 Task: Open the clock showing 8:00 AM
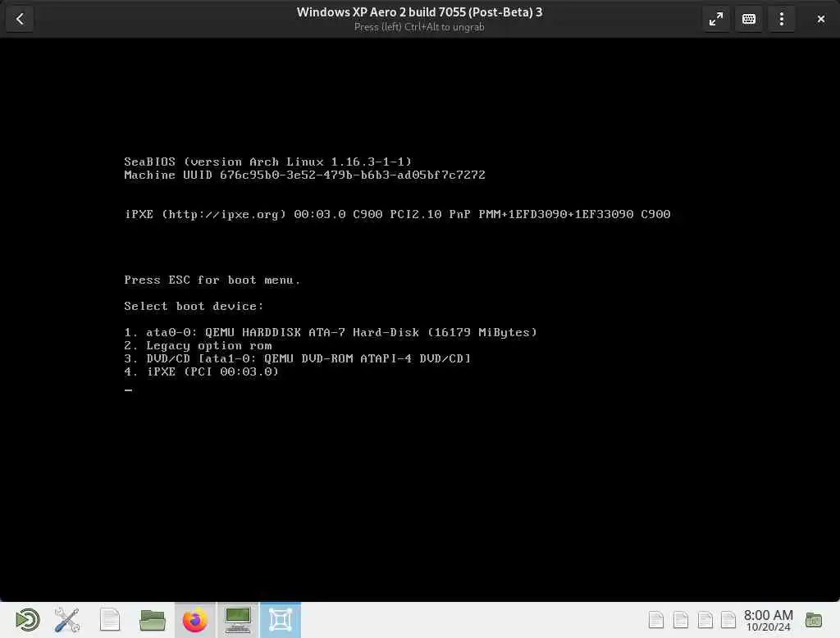tap(768, 620)
